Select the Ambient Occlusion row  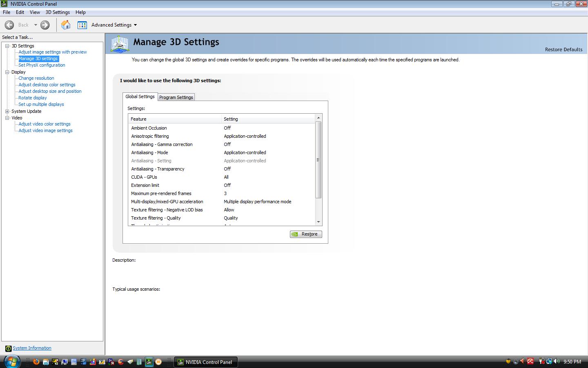[222, 128]
